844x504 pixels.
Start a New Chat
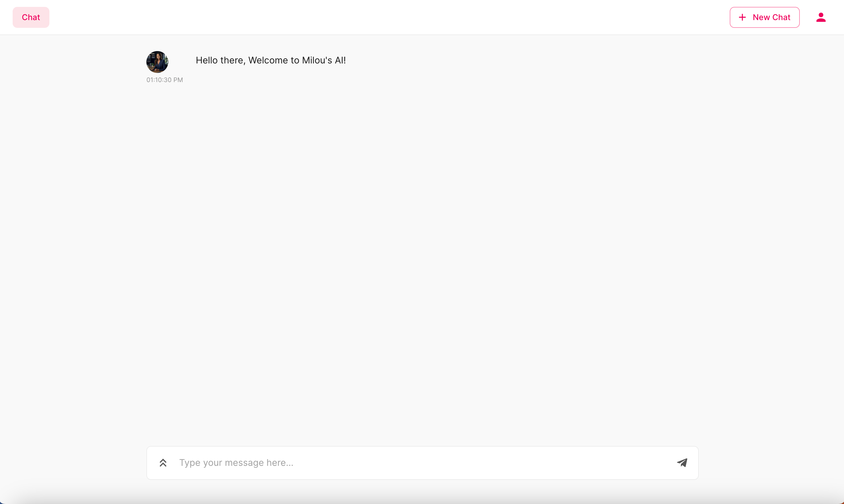764,17
